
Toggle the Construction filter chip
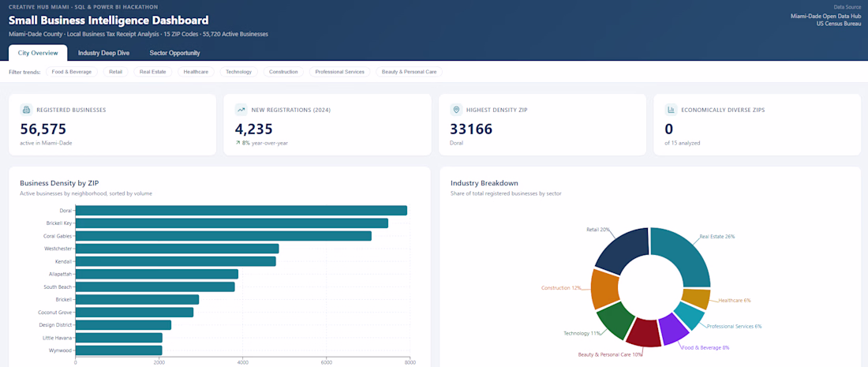tap(283, 72)
